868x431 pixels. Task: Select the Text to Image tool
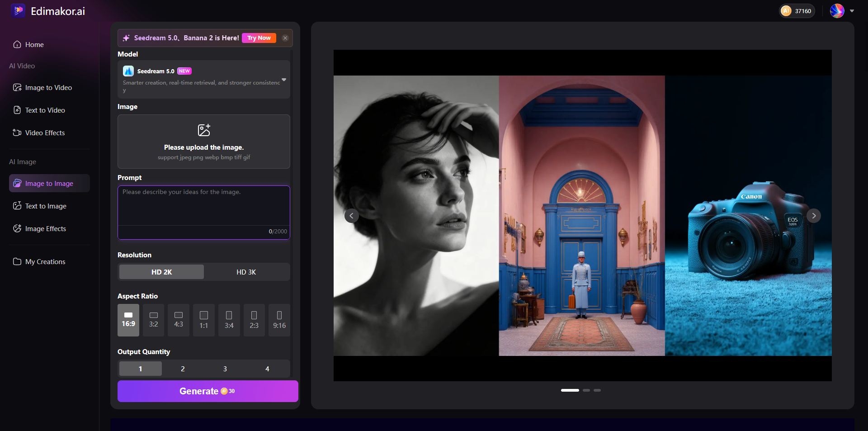pos(45,206)
